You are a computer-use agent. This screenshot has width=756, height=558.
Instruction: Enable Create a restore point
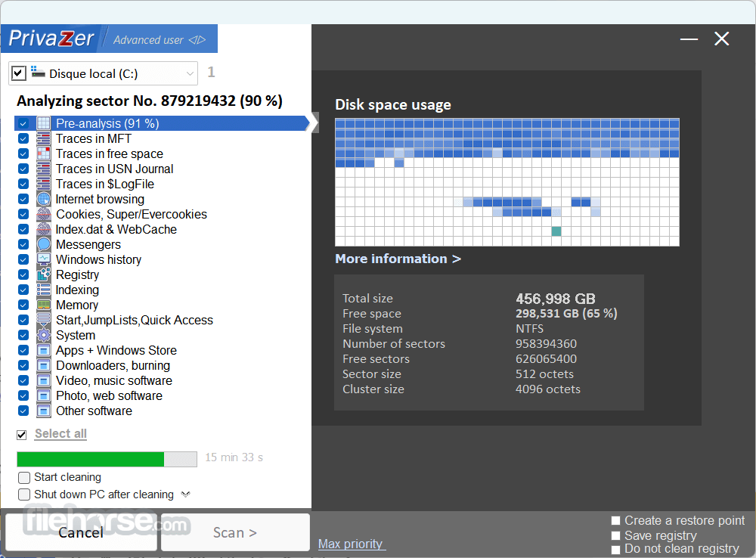pyautogui.click(x=615, y=520)
